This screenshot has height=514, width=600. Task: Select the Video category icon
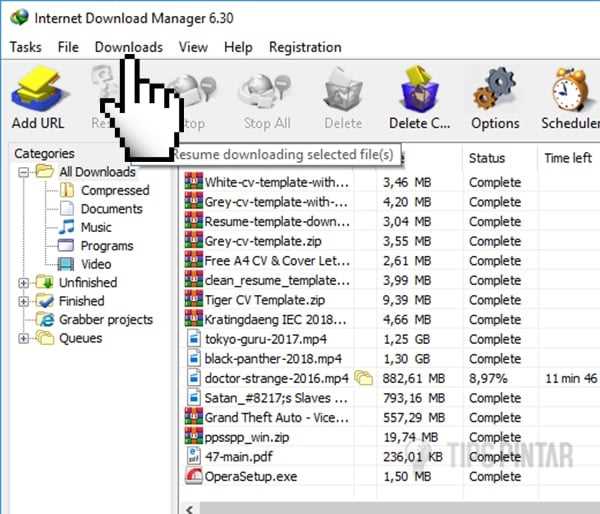pos(65,264)
